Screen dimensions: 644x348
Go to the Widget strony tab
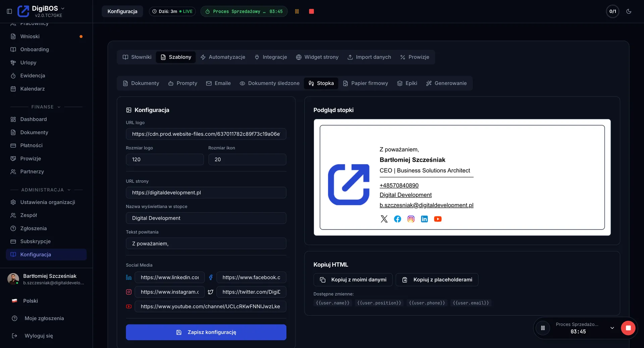point(317,57)
